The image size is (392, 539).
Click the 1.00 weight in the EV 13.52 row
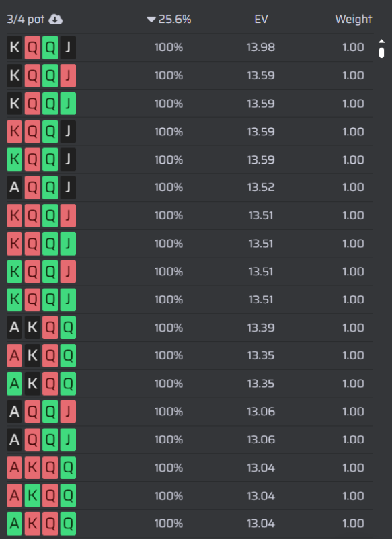click(x=353, y=187)
